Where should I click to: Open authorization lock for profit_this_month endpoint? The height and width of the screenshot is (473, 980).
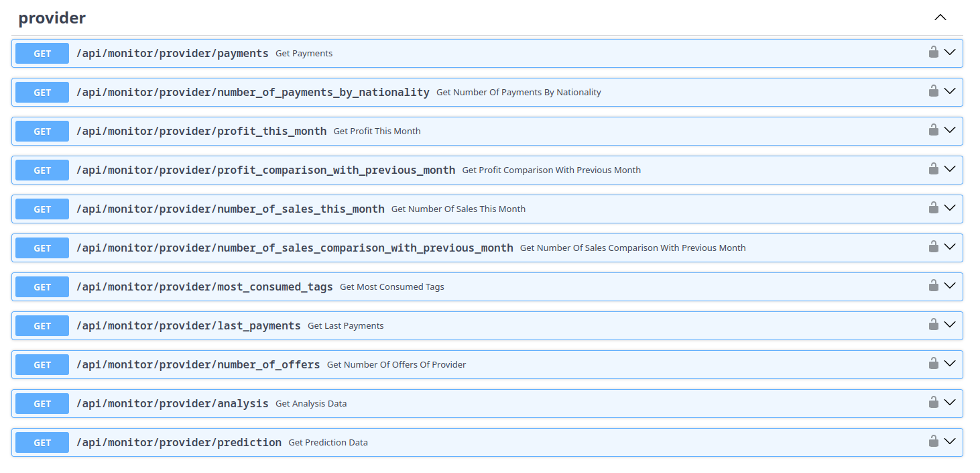pyautogui.click(x=934, y=130)
